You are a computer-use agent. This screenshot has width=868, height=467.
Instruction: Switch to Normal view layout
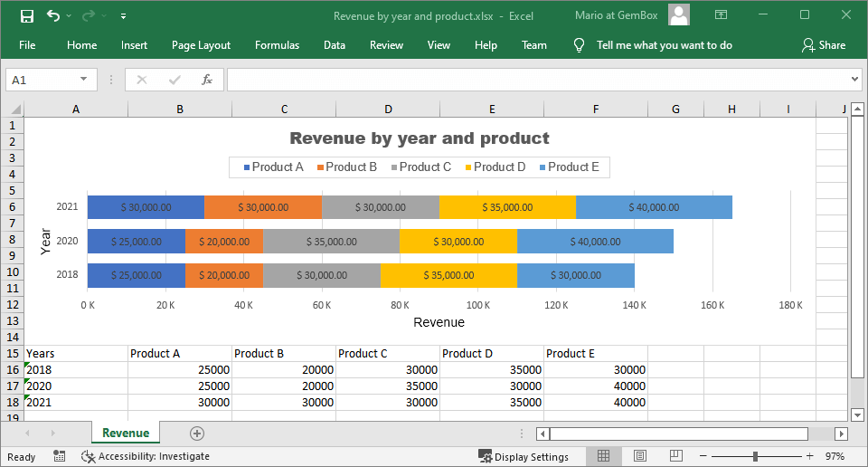pos(604,456)
